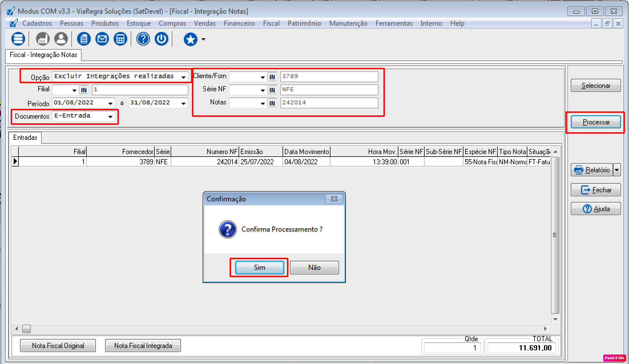
Task: Click the Nota Fiscal Integrada button
Action: click(143, 346)
